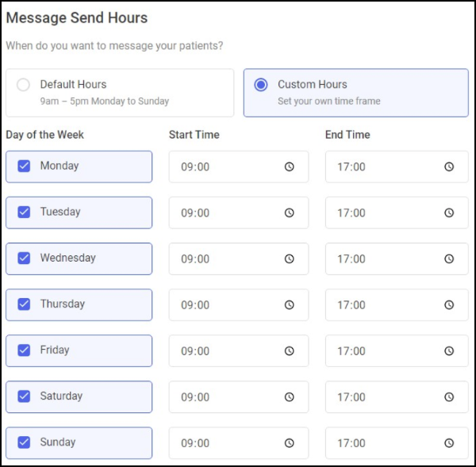Click clock icon in Thursday Start Time
The width and height of the screenshot is (476, 467).
290,305
